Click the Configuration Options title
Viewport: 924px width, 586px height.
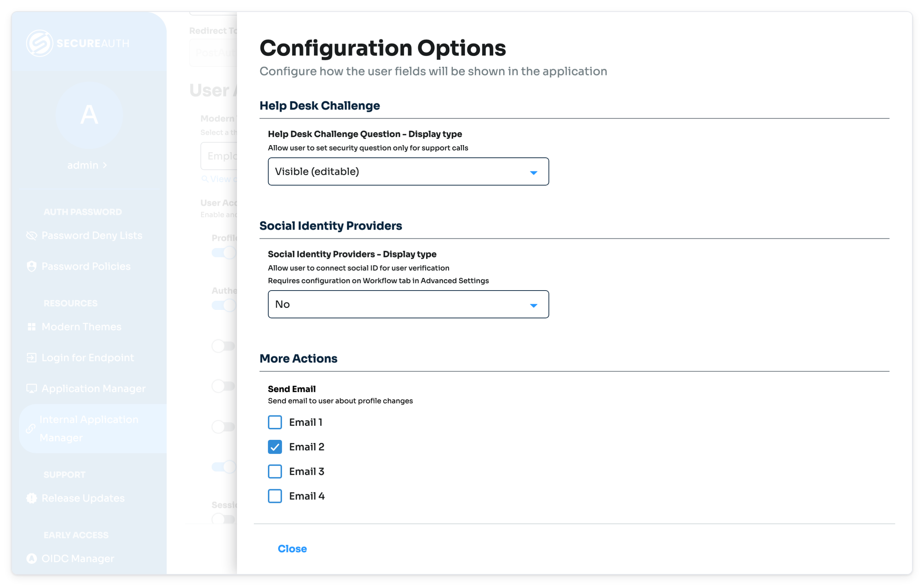[x=382, y=48]
